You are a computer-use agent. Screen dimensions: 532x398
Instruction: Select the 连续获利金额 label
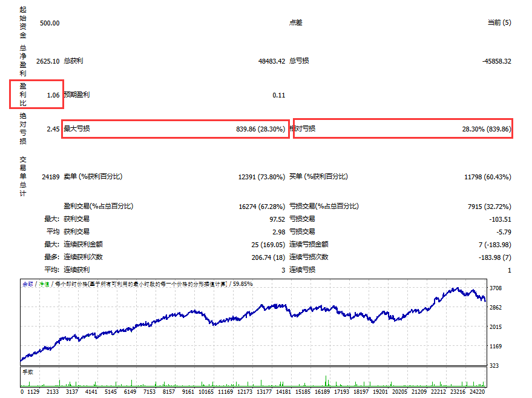(x=83, y=244)
